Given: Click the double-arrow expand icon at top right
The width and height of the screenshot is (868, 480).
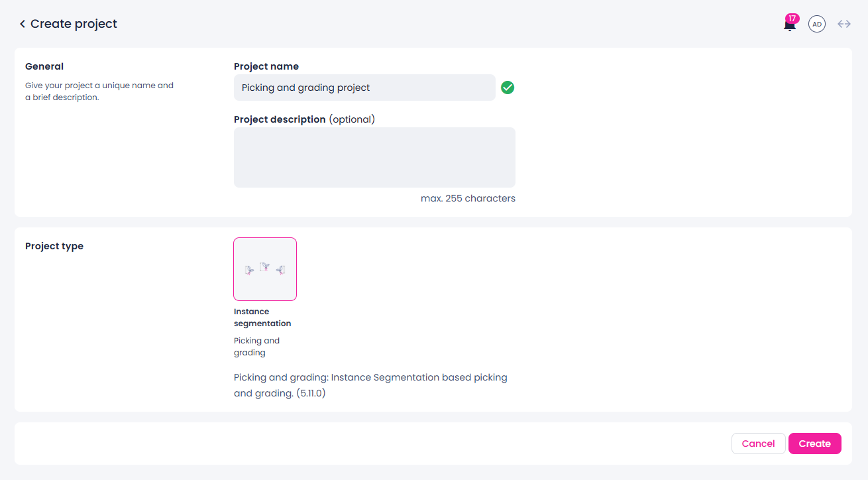Looking at the screenshot, I should click(x=844, y=24).
